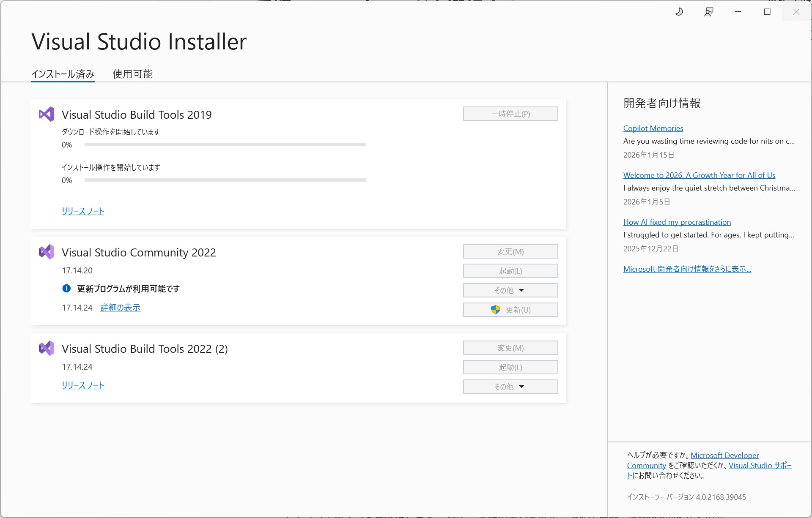The height and width of the screenshot is (518, 812).
Task: Launch Build Tools 2022 with 起動(L)
Action: click(510, 367)
